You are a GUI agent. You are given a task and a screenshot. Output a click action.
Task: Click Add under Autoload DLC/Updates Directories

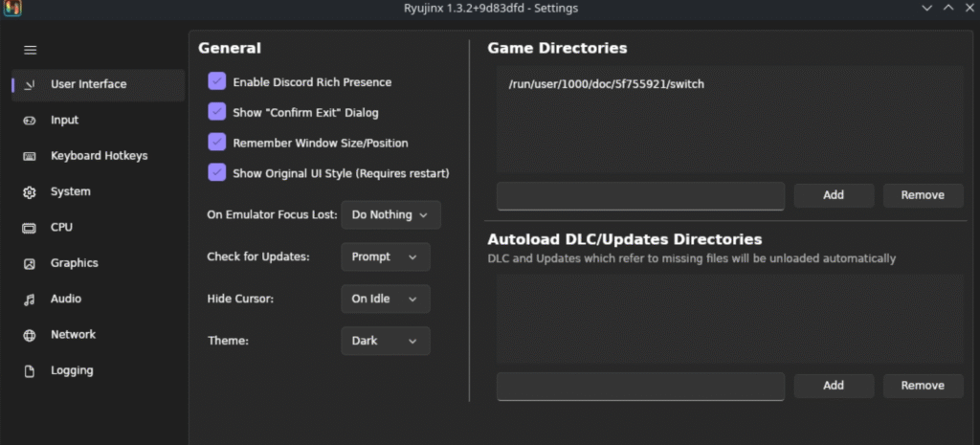click(834, 387)
